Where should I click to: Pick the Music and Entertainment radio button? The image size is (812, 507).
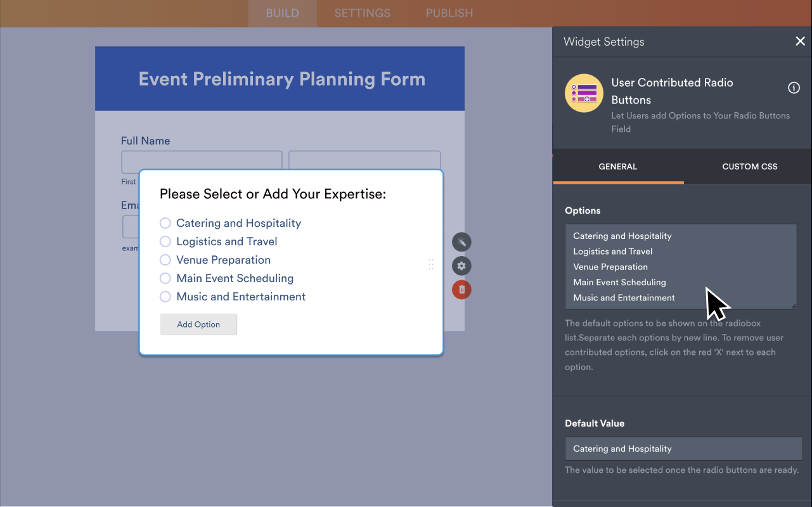(x=165, y=297)
